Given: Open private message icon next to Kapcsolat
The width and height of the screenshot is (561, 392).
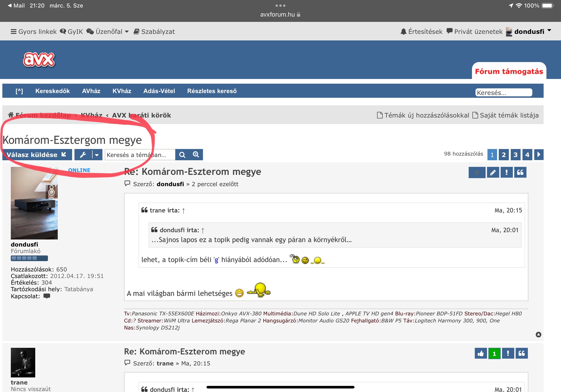Looking at the screenshot, I should (x=47, y=296).
